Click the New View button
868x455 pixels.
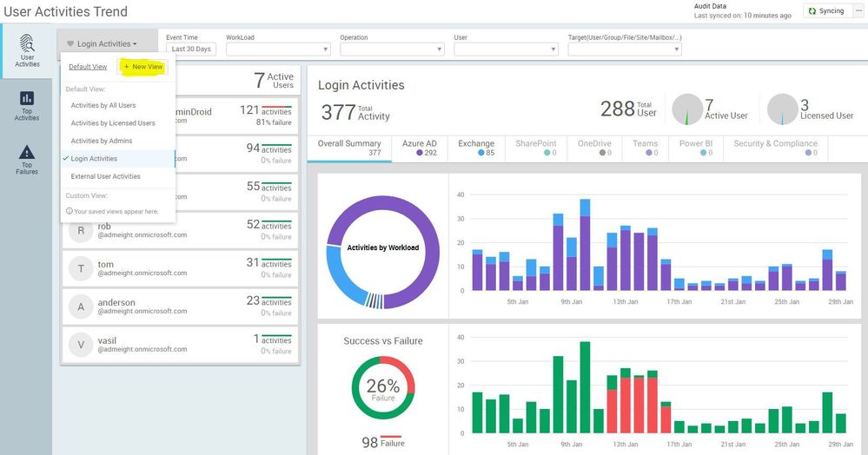(x=143, y=66)
